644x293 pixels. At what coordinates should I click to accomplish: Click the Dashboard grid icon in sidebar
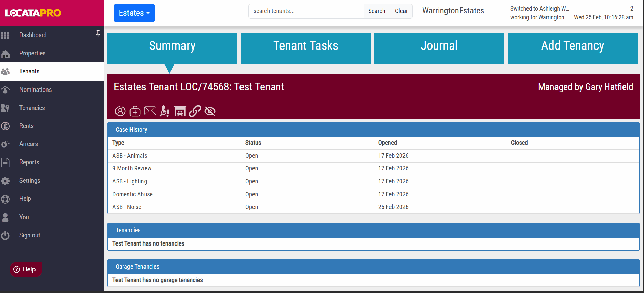click(5, 35)
